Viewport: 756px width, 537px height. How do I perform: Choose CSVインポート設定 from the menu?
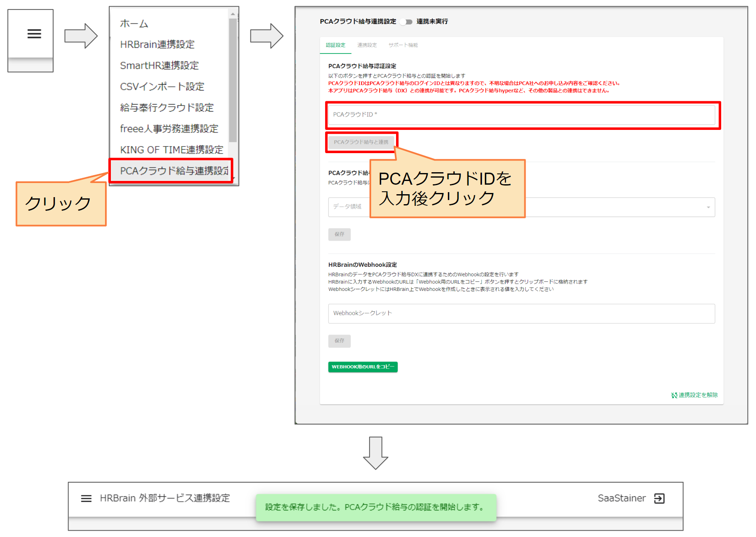tap(162, 87)
